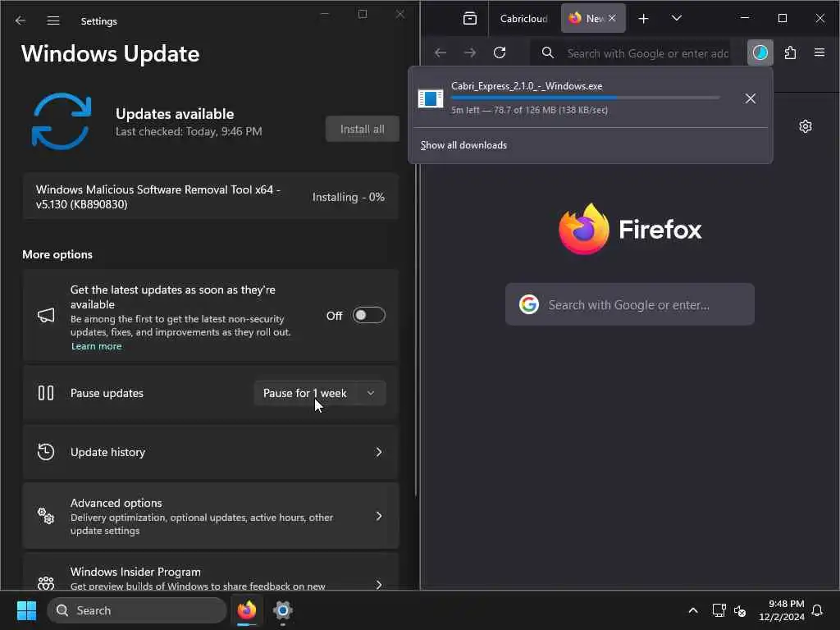Click the Windows Insider Program icon
Viewport: 840px width, 630px height.
click(x=46, y=583)
